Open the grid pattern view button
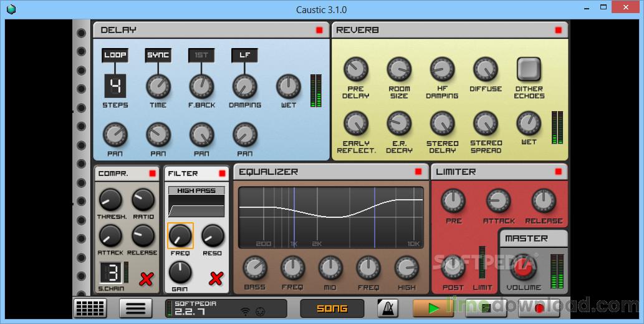The image size is (644, 324). [x=90, y=308]
